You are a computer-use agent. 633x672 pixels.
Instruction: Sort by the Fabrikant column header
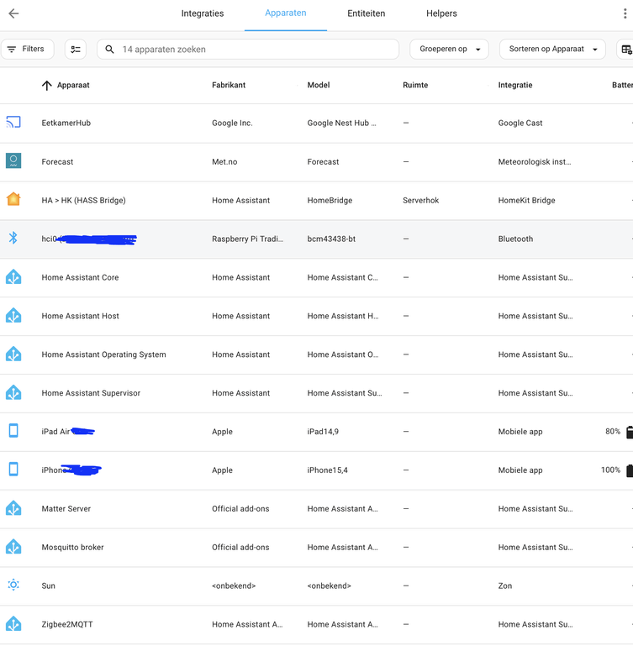pyautogui.click(x=229, y=85)
